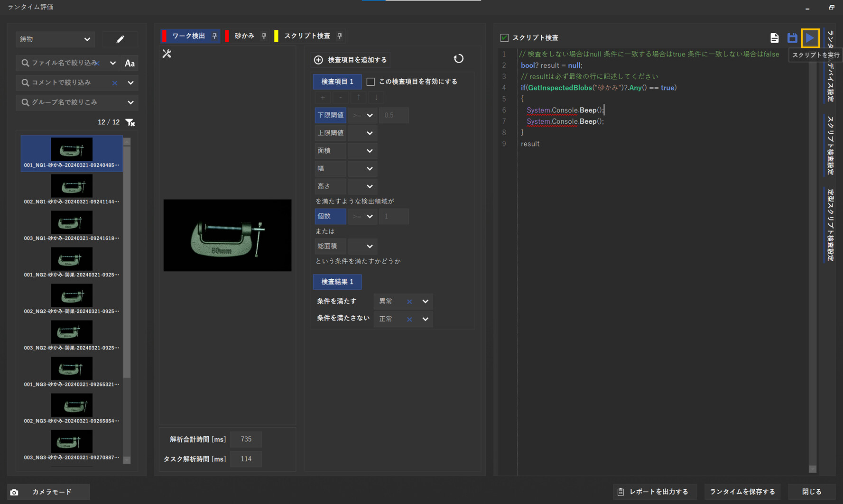Toggle the 個数 condition label
This screenshot has width=843, height=504.
(330, 216)
